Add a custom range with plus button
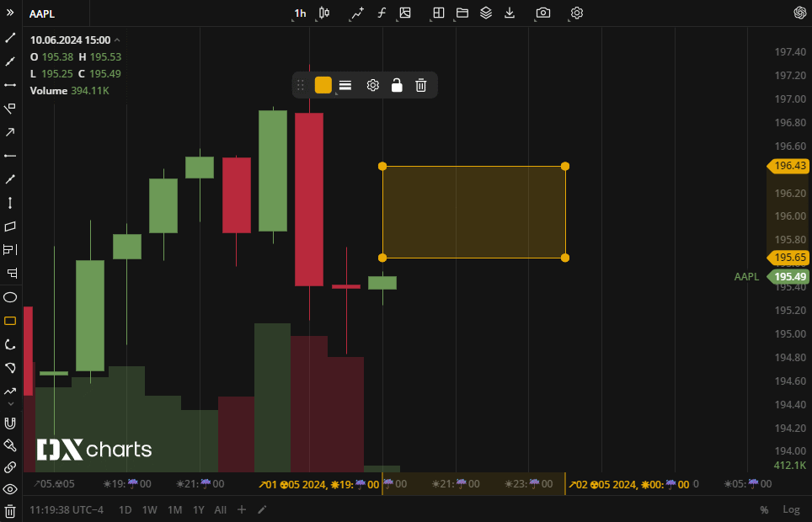This screenshot has width=812, height=522. (x=241, y=510)
